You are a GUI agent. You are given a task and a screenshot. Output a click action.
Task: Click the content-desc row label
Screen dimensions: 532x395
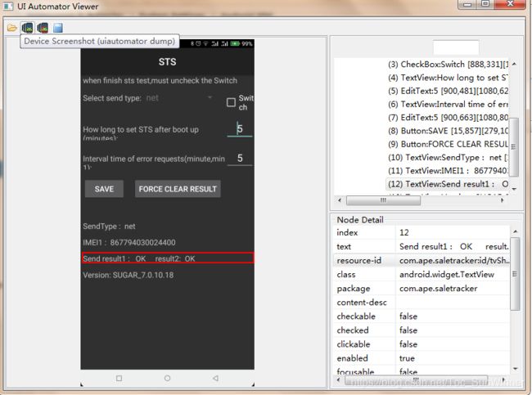coord(362,303)
